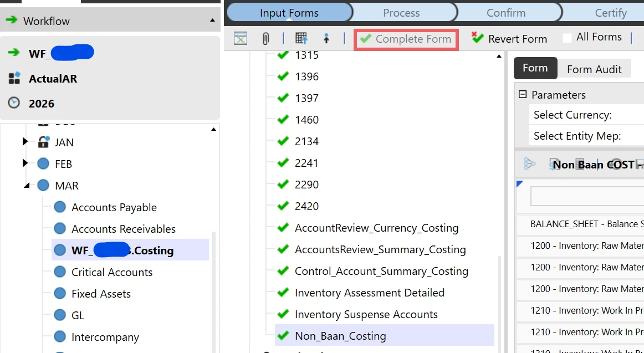This screenshot has width=644, height=353.
Task: Open the Form Audit tab
Action: 594,69
